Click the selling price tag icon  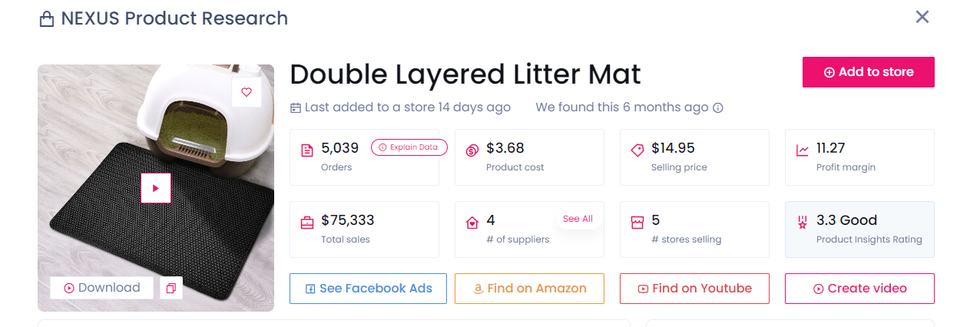(x=637, y=151)
